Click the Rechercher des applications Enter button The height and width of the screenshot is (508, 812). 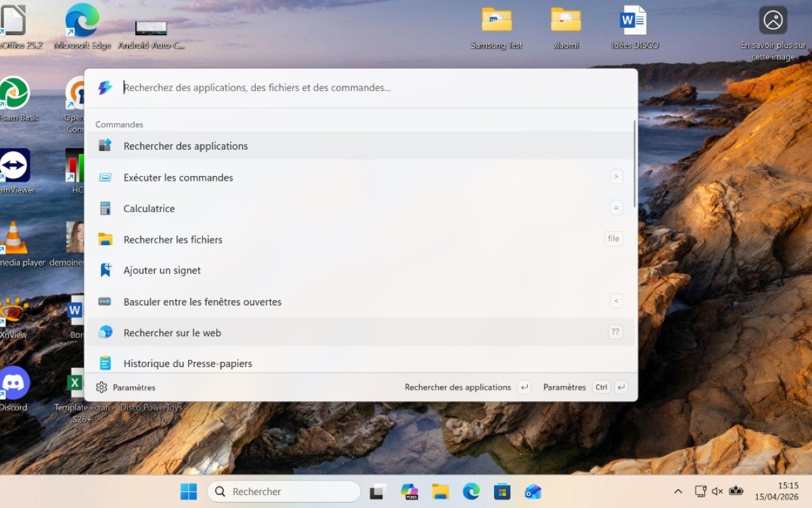coord(524,387)
